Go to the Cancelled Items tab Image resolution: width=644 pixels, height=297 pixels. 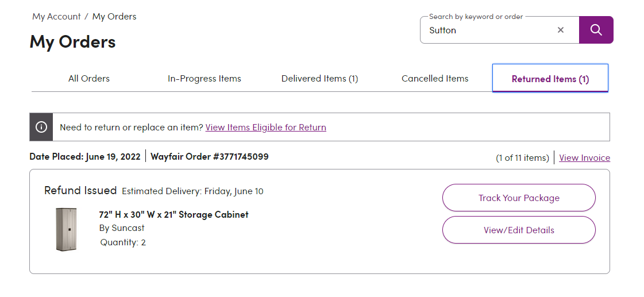[x=435, y=79]
